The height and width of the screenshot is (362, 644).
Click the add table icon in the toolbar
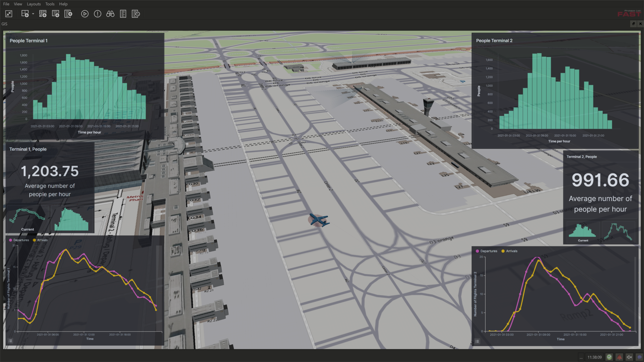[43, 14]
